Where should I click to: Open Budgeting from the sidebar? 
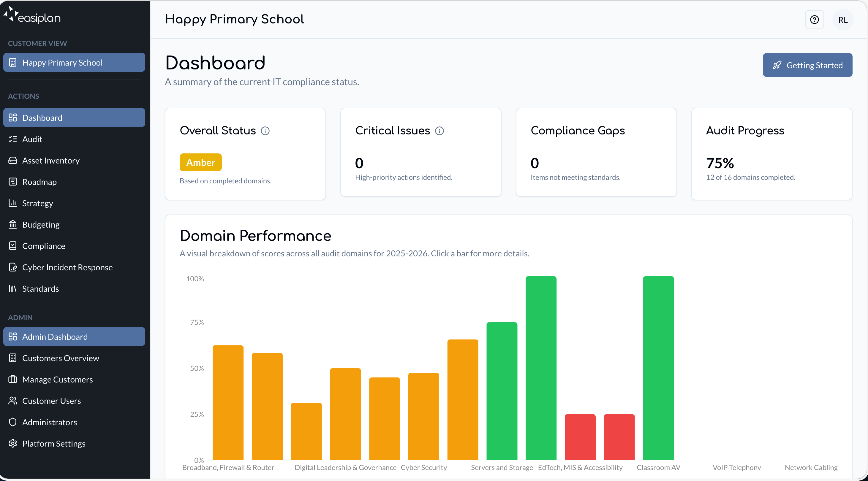(74, 224)
